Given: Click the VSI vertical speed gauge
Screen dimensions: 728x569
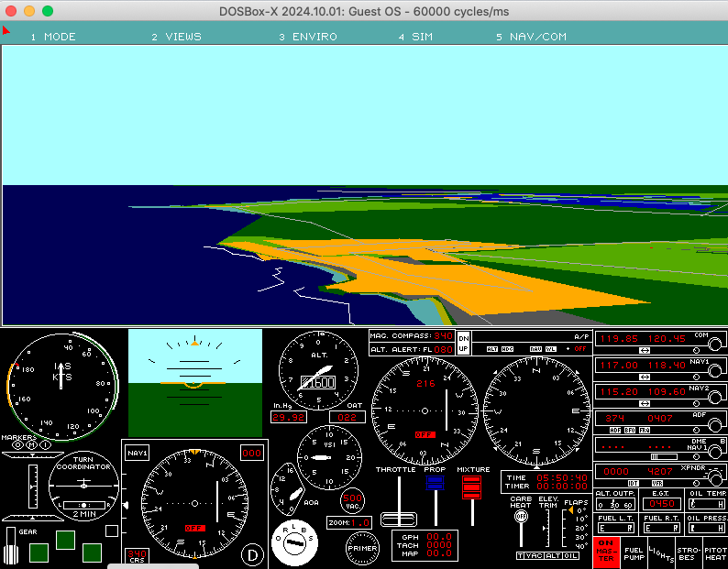Looking at the screenshot, I should click(x=329, y=457).
